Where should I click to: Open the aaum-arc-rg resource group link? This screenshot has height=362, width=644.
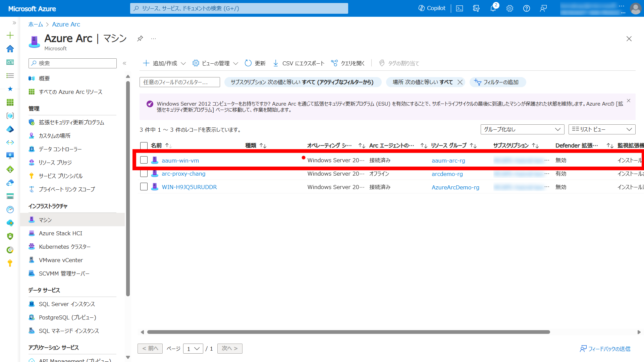pos(448,161)
